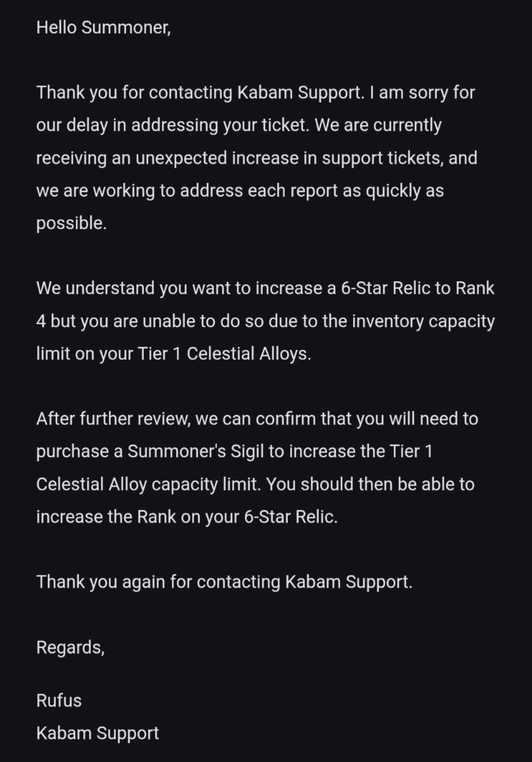Click the text 'our delay in addressing your ticket'

pos(173,125)
